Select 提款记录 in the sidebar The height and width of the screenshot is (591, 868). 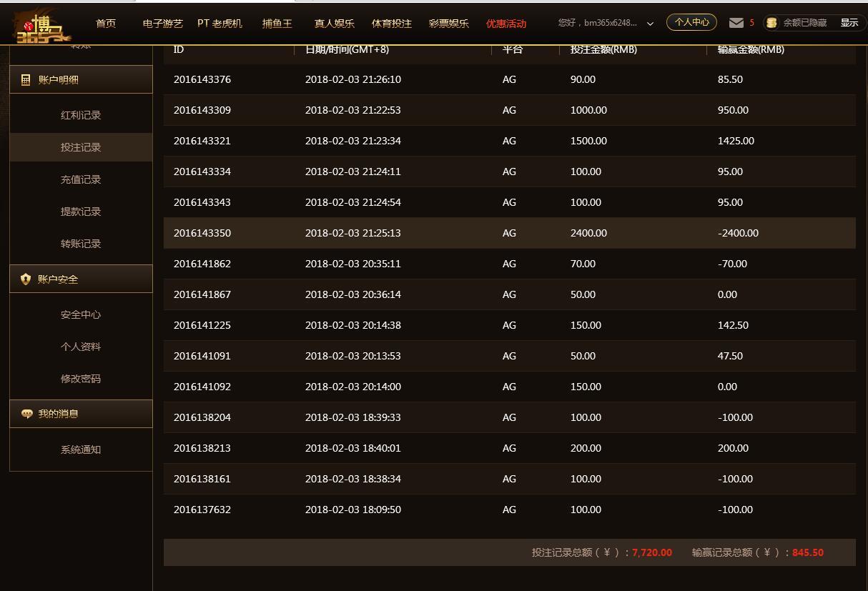pos(81,212)
